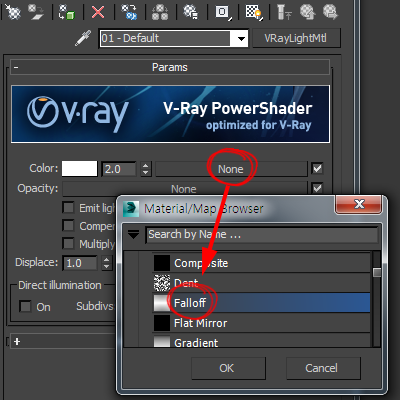Assign material to selection icon
This screenshot has width=400, height=400.
point(66,11)
